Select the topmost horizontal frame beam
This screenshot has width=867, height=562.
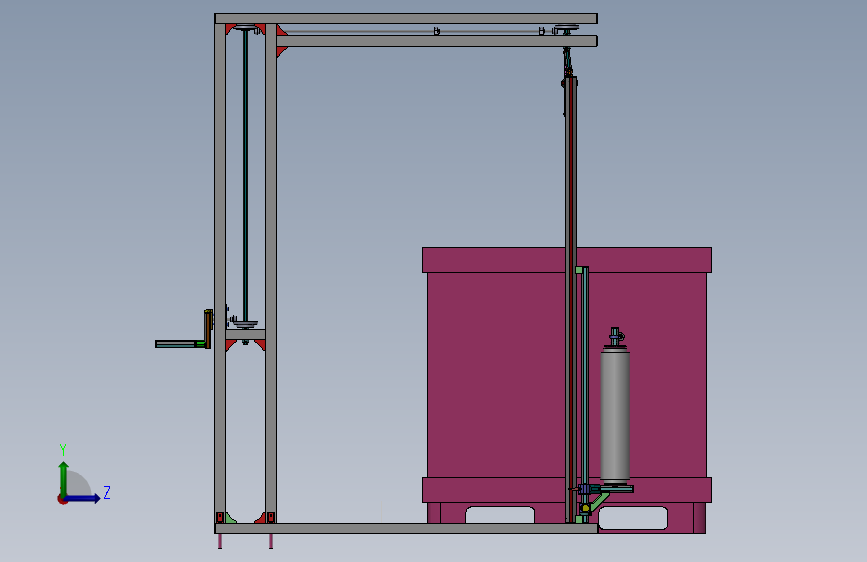pyautogui.click(x=406, y=19)
